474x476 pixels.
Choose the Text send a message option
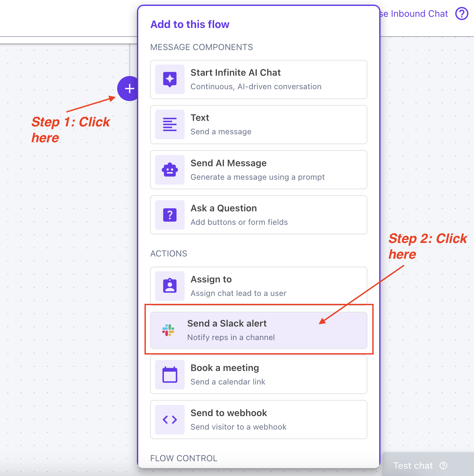[x=259, y=124]
